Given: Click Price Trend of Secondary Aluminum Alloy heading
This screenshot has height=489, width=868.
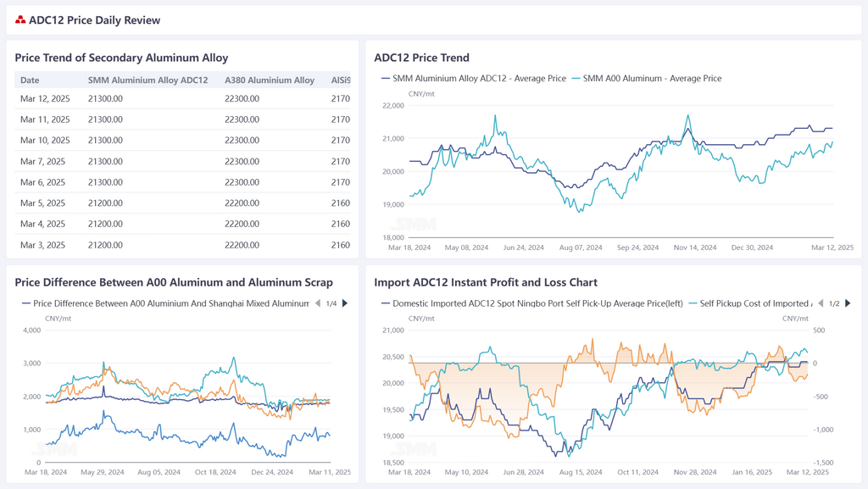Looking at the screenshot, I should pos(121,58).
